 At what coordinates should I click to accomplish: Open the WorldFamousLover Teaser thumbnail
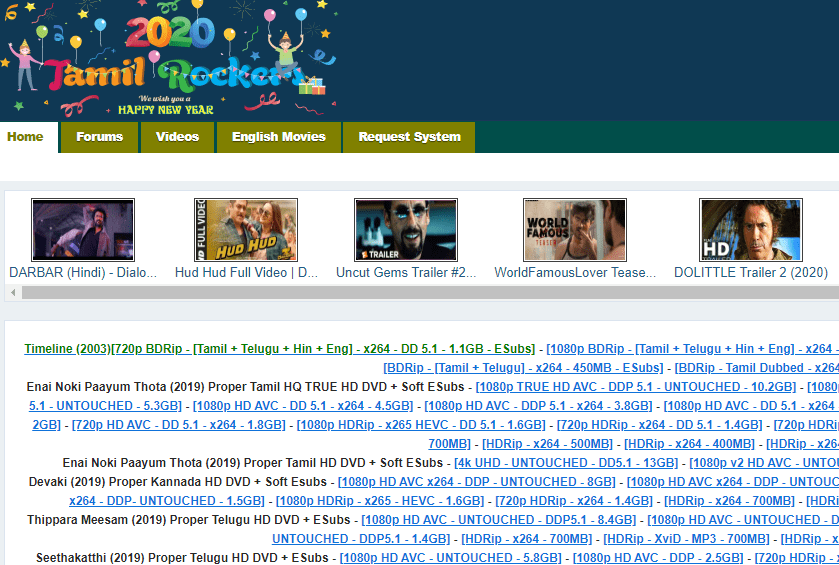(x=575, y=230)
